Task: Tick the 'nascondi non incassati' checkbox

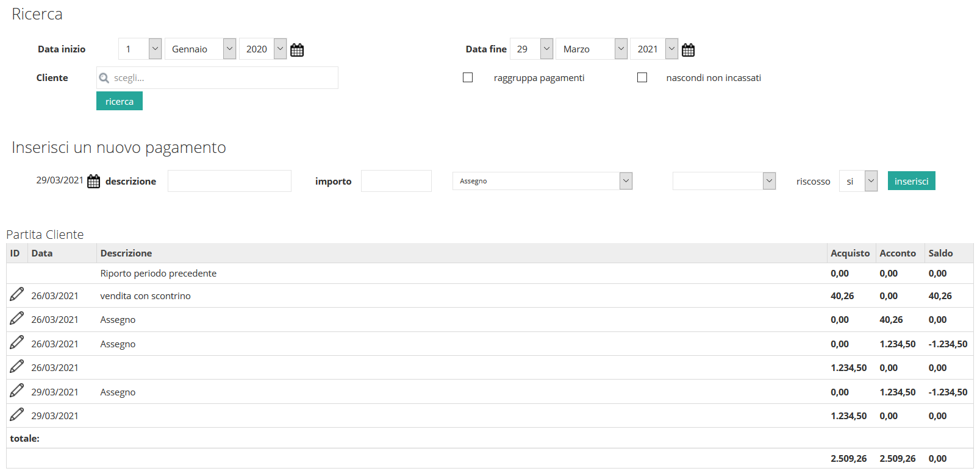Action: pyautogui.click(x=642, y=77)
